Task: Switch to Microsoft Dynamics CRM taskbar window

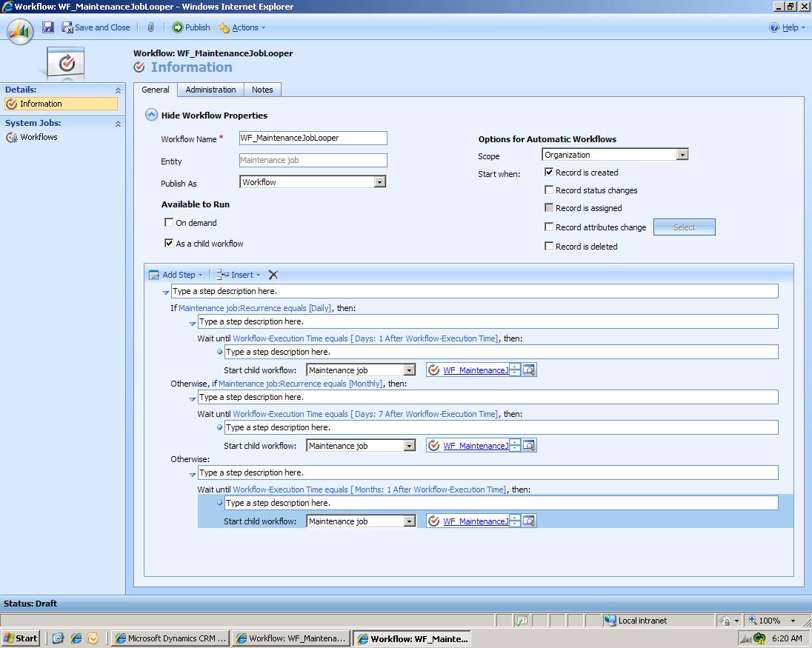Action: (171, 638)
